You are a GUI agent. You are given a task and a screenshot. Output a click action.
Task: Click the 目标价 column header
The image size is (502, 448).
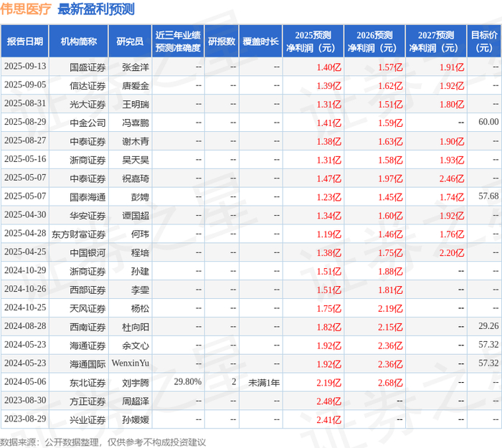484,42
